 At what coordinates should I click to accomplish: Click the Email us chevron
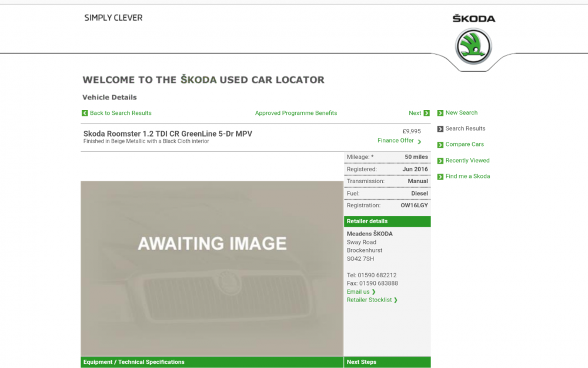coord(373,292)
